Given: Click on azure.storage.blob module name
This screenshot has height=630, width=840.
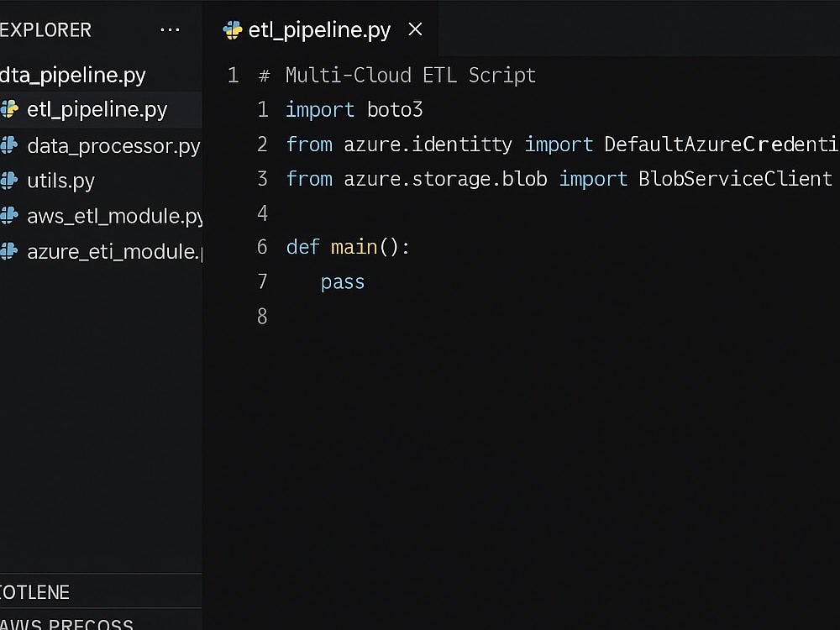Looking at the screenshot, I should (x=445, y=179).
